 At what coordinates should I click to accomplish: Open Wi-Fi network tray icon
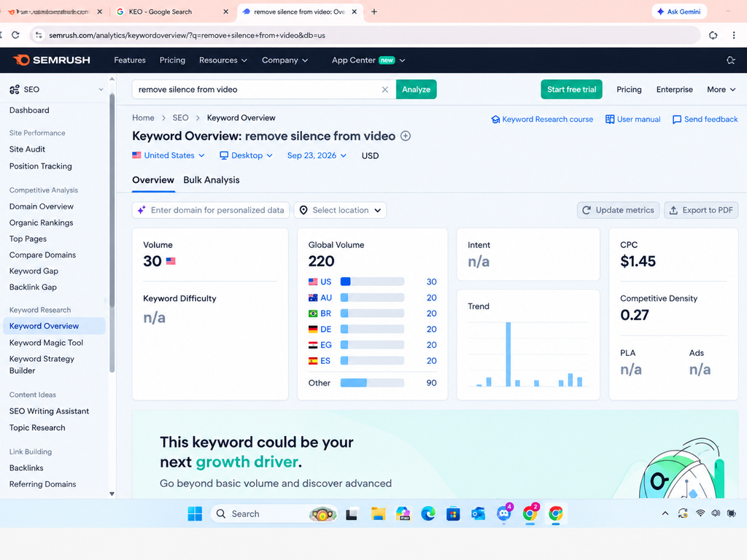click(700, 513)
